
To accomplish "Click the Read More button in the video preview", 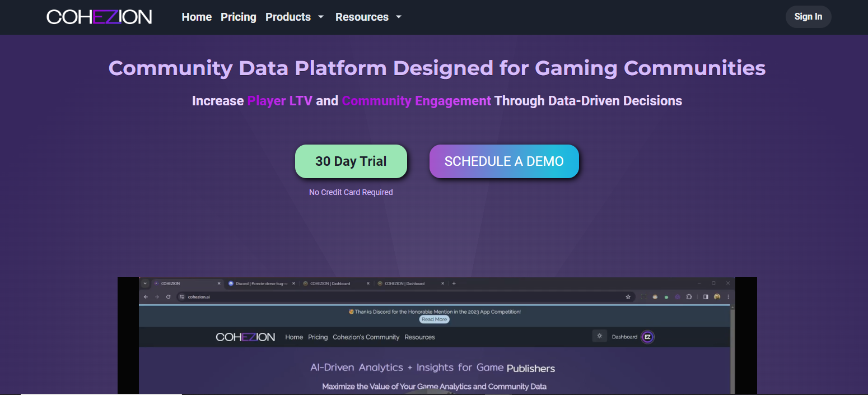I will coord(434,319).
